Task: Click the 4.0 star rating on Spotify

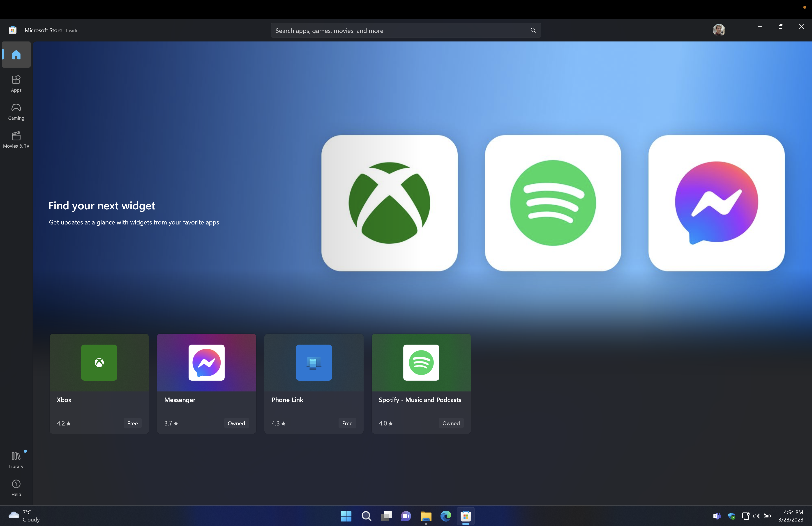Action: [385, 423]
